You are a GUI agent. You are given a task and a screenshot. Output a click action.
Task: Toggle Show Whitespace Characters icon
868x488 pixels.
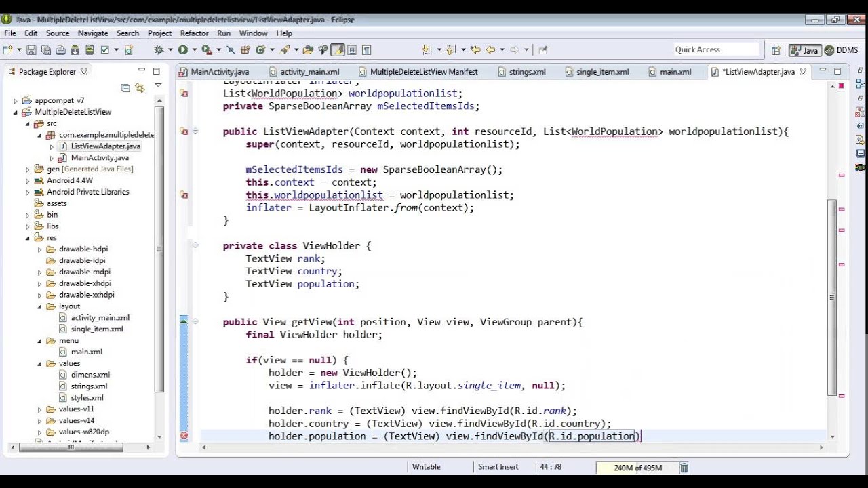tap(366, 49)
